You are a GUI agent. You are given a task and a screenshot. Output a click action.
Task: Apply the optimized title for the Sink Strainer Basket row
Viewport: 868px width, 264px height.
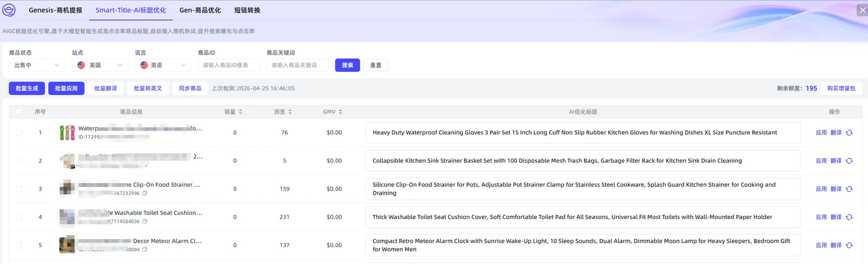[821, 161]
